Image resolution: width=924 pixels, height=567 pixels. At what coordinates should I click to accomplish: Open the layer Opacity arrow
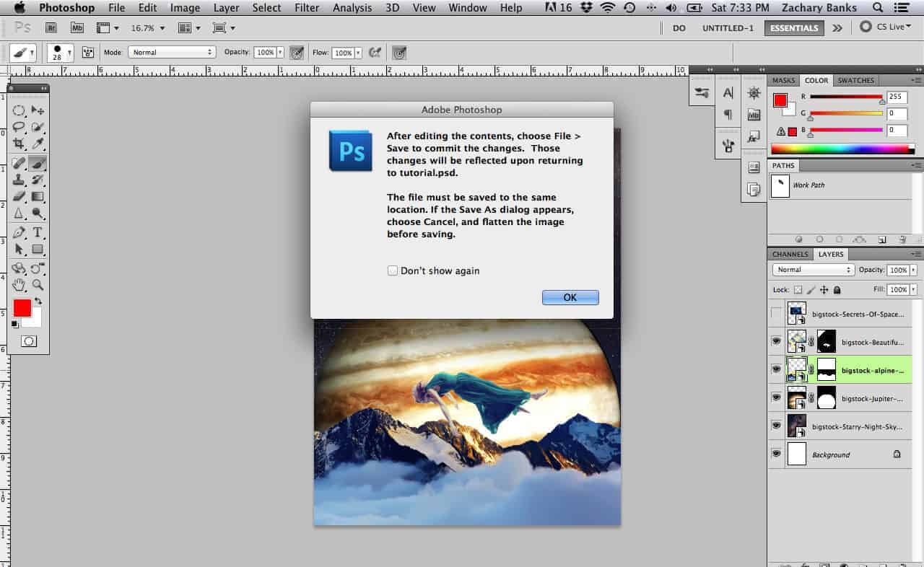(x=913, y=270)
